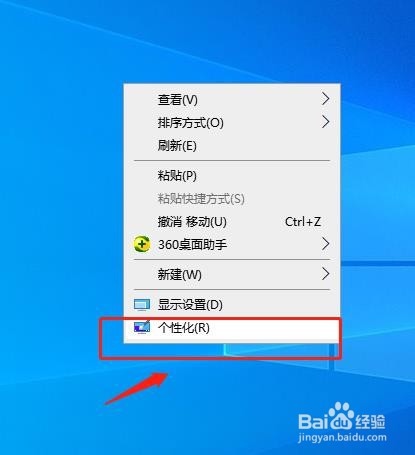
Task: Click the 360桌面助手 text label
Action: pyautogui.click(x=192, y=245)
